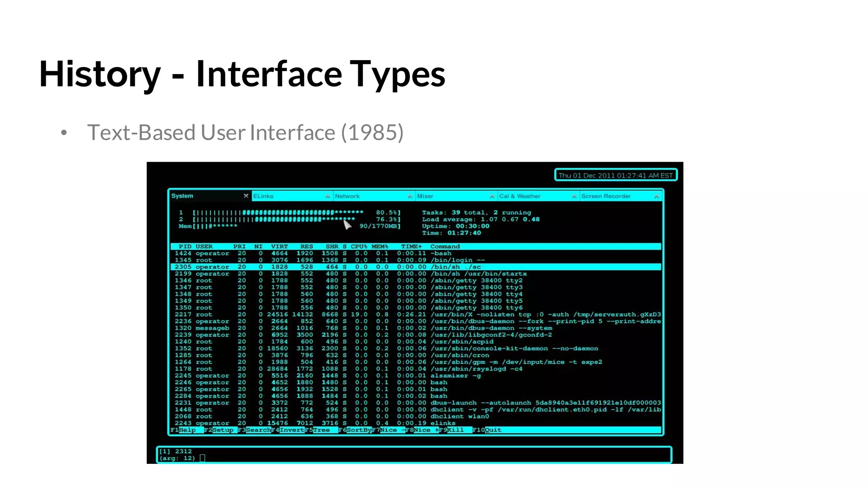The image size is (868, 488).
Task: Sort by the PRI column header
Action: point(239,247)
